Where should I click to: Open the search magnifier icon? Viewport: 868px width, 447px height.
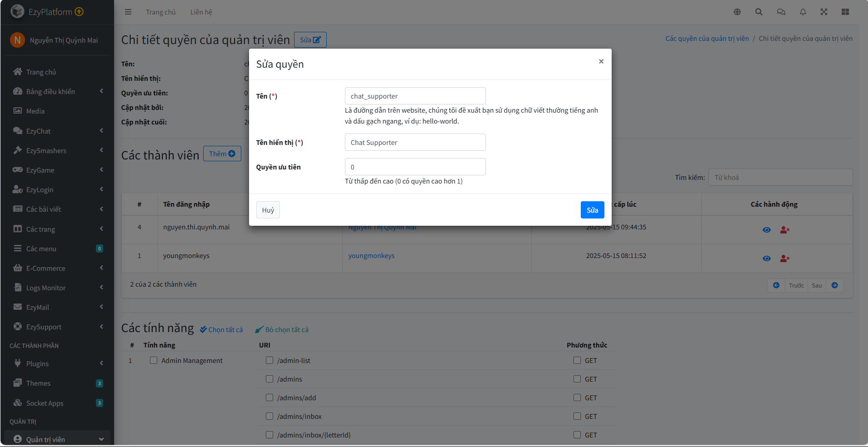click(759, 12)
